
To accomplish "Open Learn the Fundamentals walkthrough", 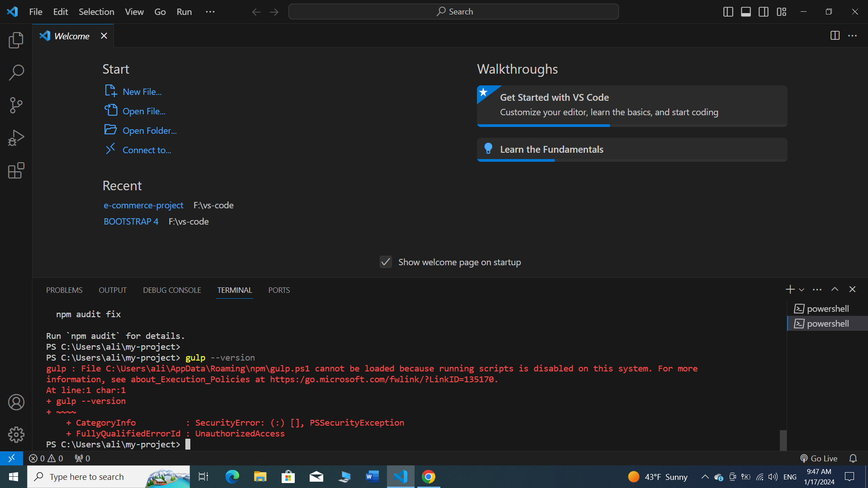I will coord(632,150).
